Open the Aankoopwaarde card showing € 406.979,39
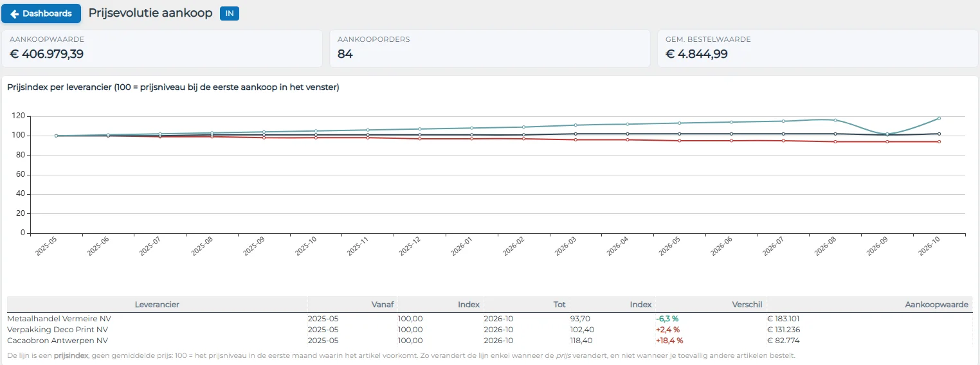Viewport: 980px width, 365px height. click(162, 48)
